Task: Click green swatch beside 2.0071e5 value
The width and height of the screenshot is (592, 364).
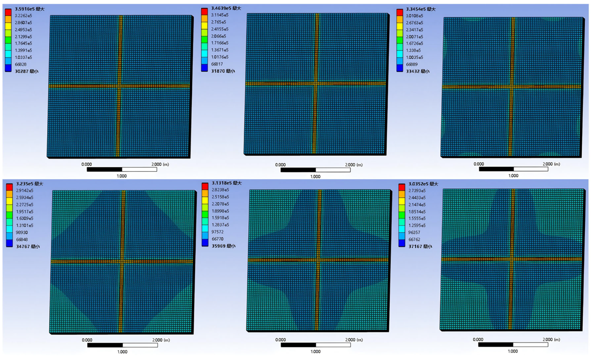Action: click(400, 40)
